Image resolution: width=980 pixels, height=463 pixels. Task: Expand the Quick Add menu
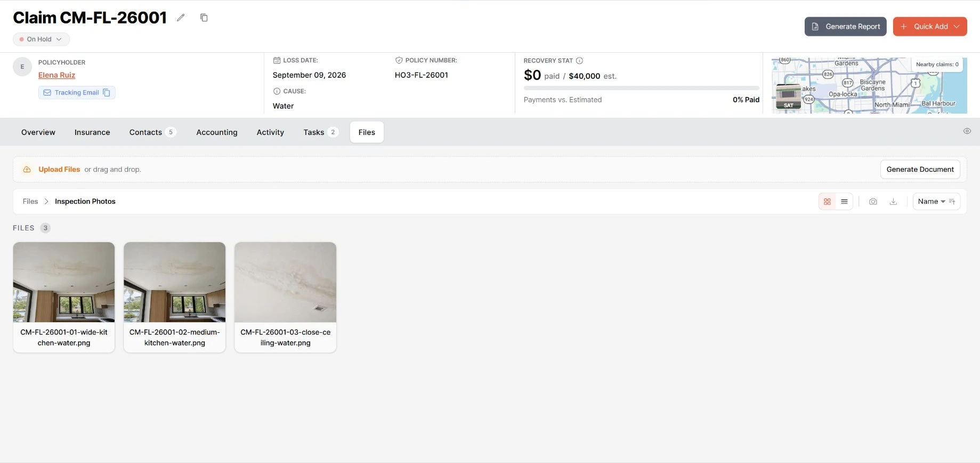click(930, 27)
